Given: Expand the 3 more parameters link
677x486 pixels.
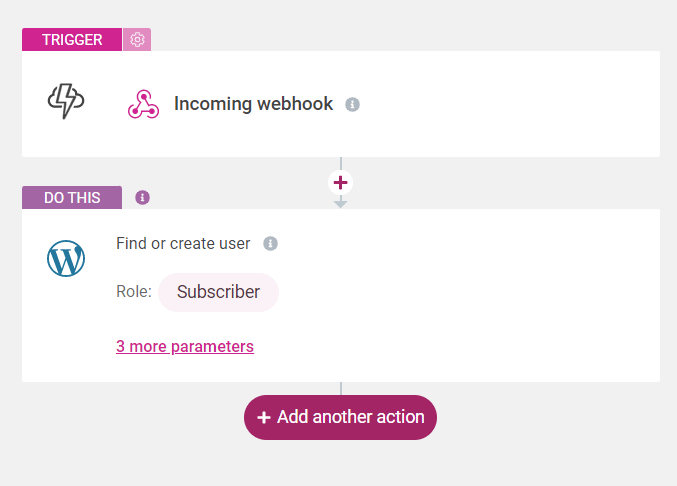Looking at the screenshot, I should (185, 347).
